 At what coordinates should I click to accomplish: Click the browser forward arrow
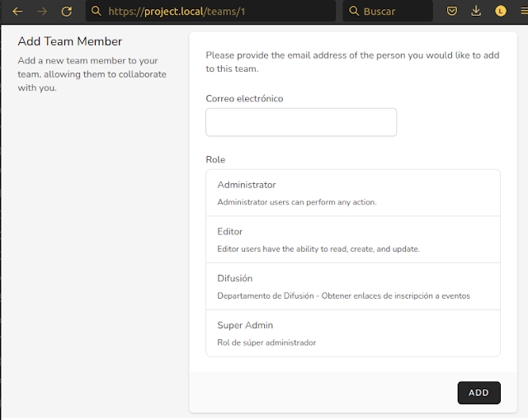[42, 12]
